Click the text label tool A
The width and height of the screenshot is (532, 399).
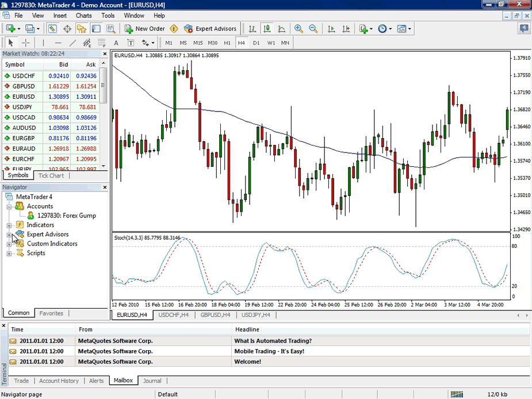coord(116,43)
